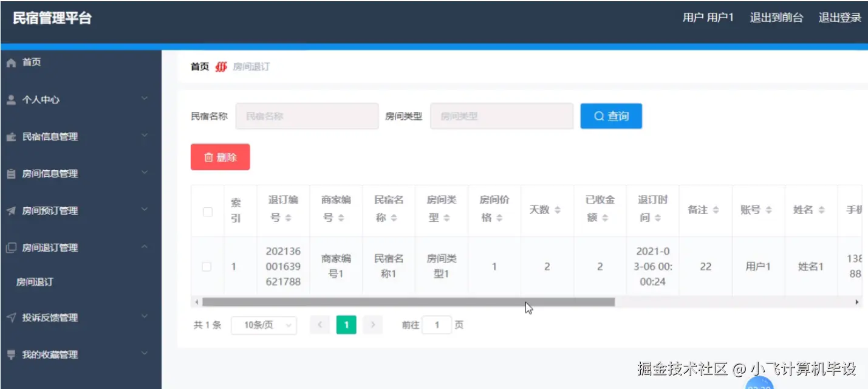Click the sort arrows on 备注 column
The width and height of the screenshot is (868, 389).
pos(716,210)
